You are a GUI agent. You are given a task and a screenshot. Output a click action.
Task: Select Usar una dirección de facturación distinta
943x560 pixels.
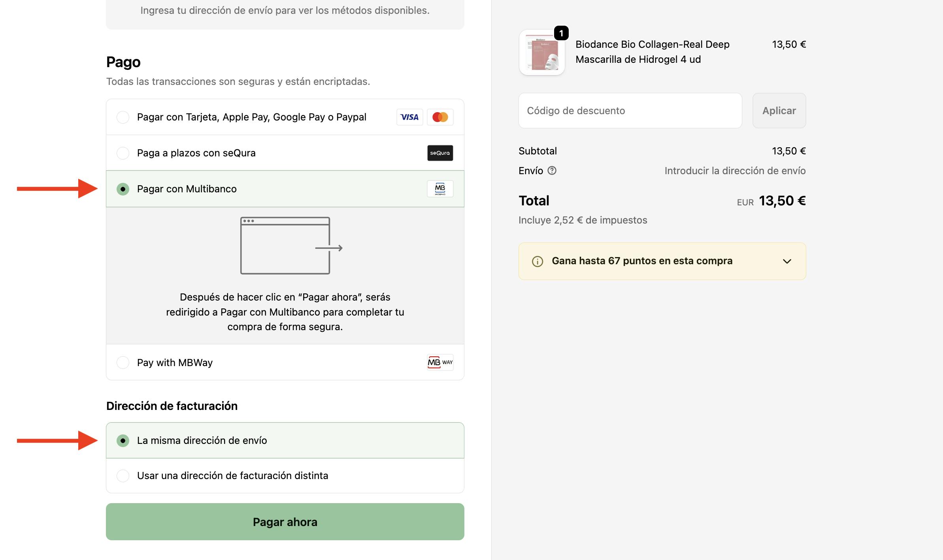point(123,475)
